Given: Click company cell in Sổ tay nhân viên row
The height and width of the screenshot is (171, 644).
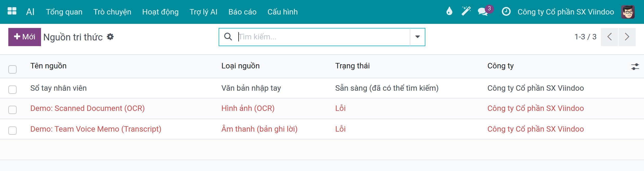Looking at the screenshot, I should 535,88.
